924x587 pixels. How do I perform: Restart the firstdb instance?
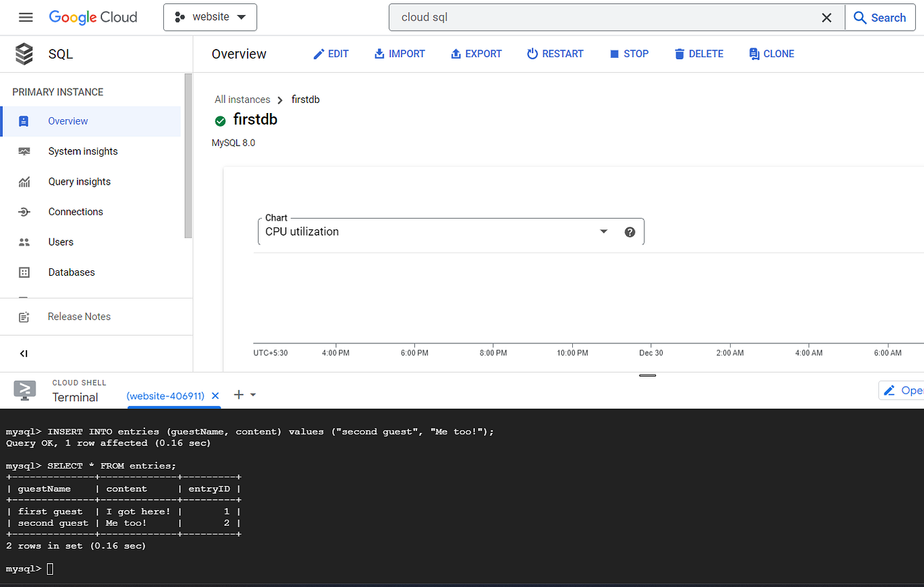coord(555,54)
